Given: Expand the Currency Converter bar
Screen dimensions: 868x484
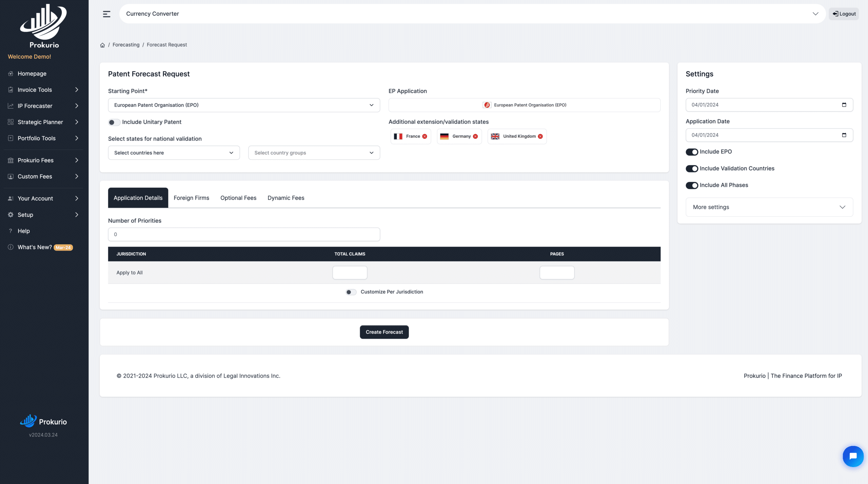Looking at the screenshot, I should click(472, 14).
